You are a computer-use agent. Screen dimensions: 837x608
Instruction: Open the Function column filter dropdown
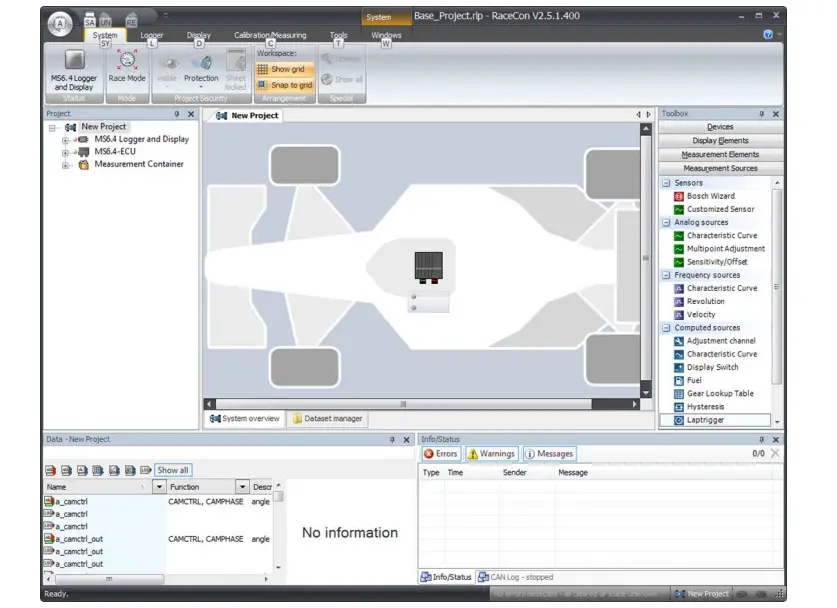coord(242,487)
